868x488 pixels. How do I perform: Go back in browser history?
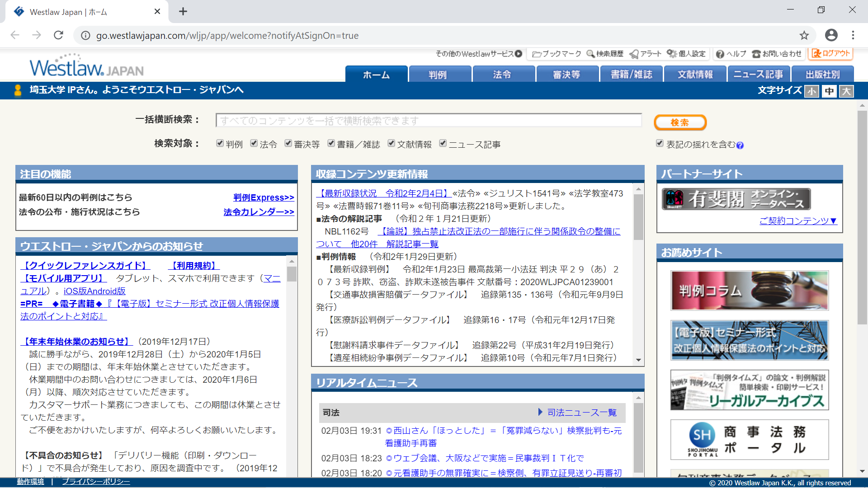[x=15, y=35]
